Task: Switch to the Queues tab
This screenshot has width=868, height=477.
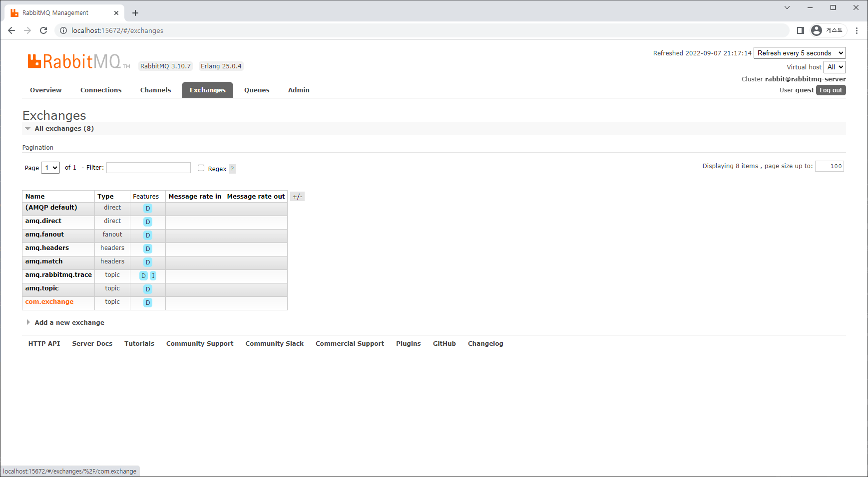Action: click(x=257, y=90)
